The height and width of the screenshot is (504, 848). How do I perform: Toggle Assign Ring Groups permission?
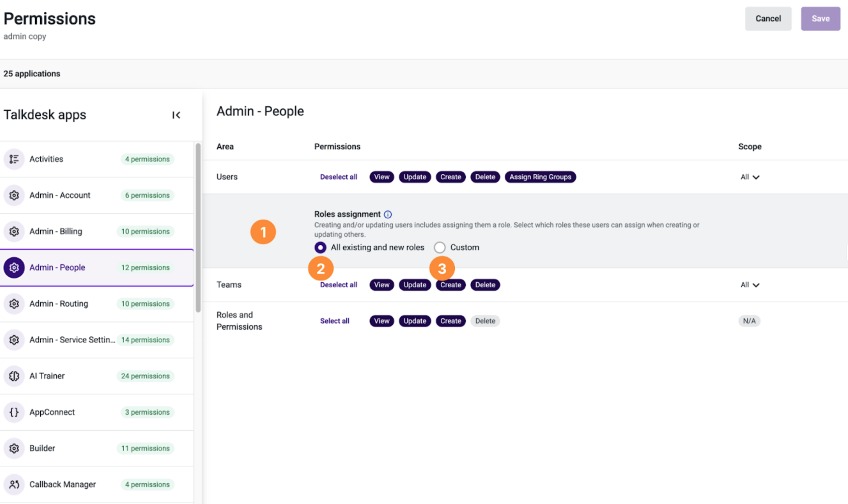pos(540,177)
